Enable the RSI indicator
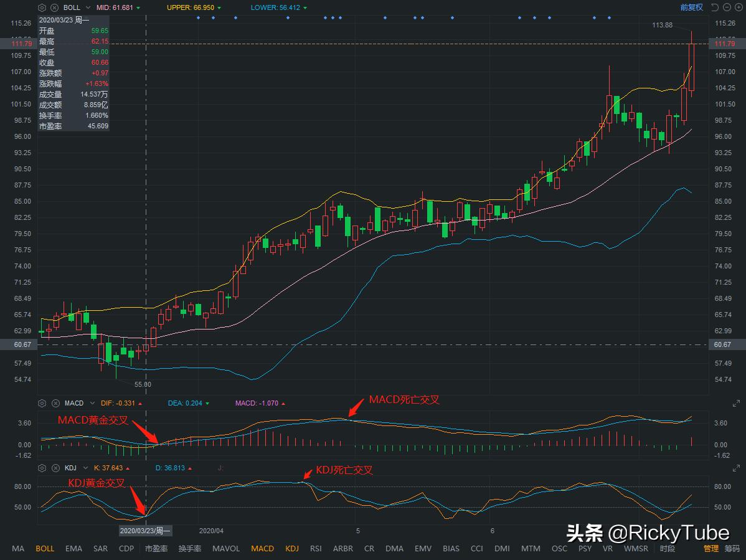 click(316, 549)
